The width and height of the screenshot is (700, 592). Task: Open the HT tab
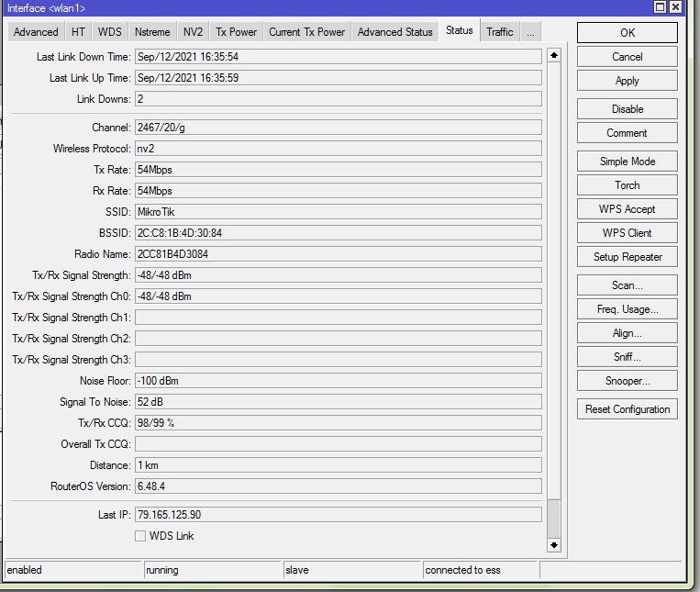(x=78, y=32)
